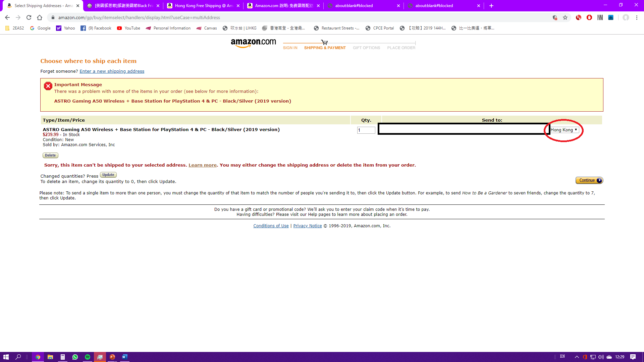
Task: Go back using browser back arrow
Action: tap(7, 17)
